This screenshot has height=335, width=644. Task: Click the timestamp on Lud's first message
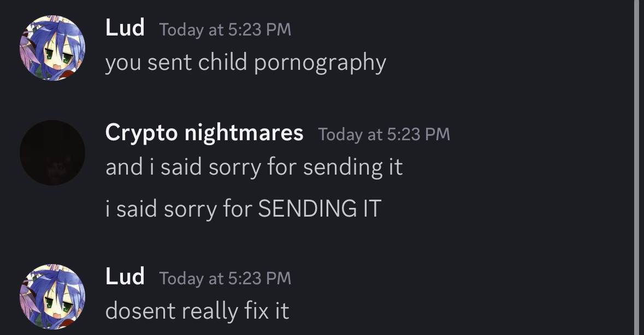[x=225, y=29]
